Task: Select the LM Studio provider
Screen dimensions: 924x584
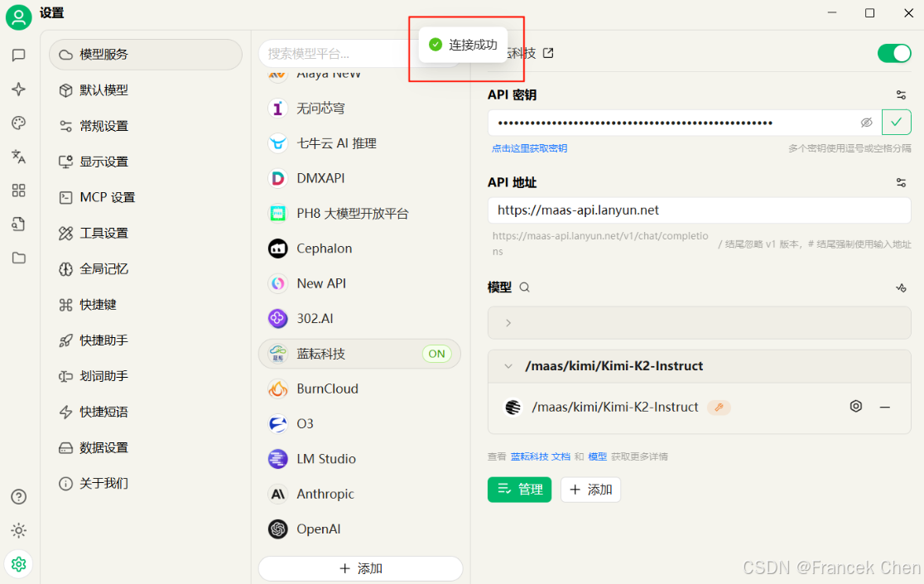Action: [x=359, y=459]
